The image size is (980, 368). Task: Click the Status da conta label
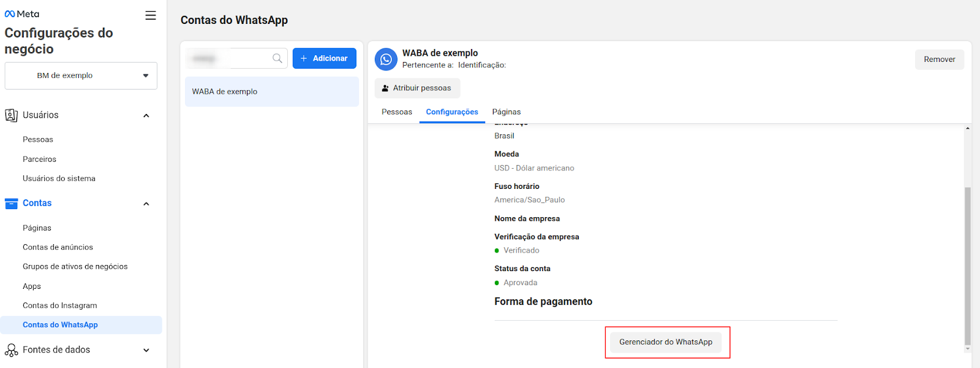point(522,269)
